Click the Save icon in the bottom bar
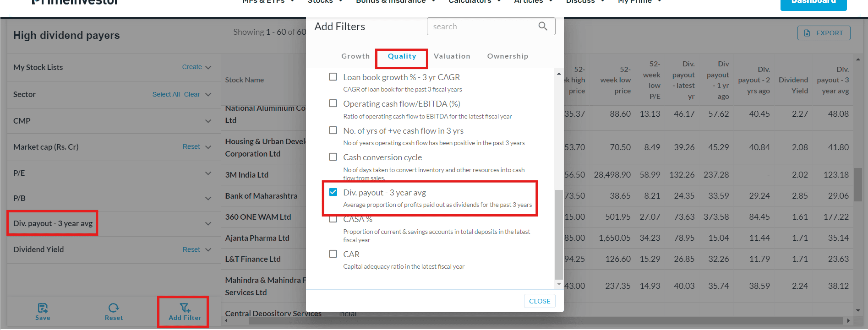This screenshot has width=868, height=330. coord(43,308)
